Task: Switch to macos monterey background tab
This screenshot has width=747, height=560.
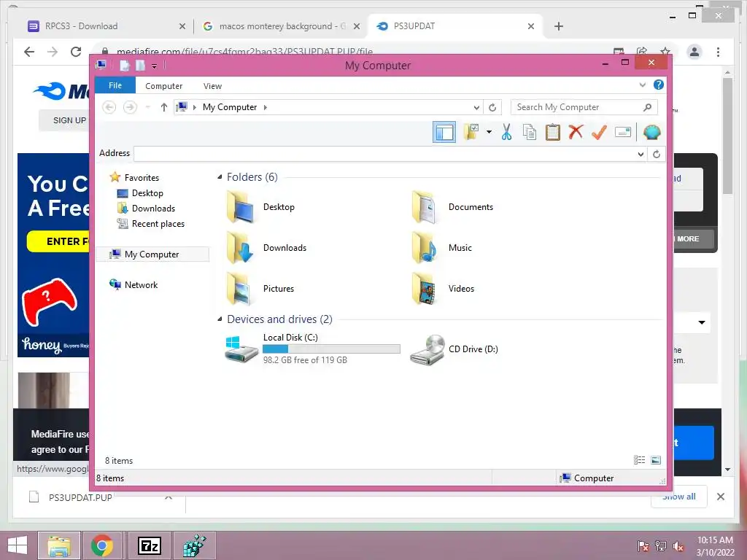Action: [x=282, y=26]
